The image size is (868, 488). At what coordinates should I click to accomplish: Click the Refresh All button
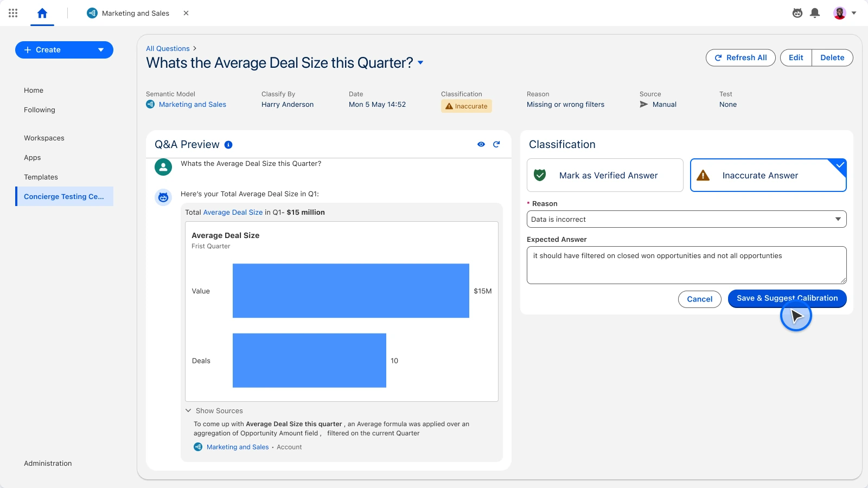click(741, 57)
